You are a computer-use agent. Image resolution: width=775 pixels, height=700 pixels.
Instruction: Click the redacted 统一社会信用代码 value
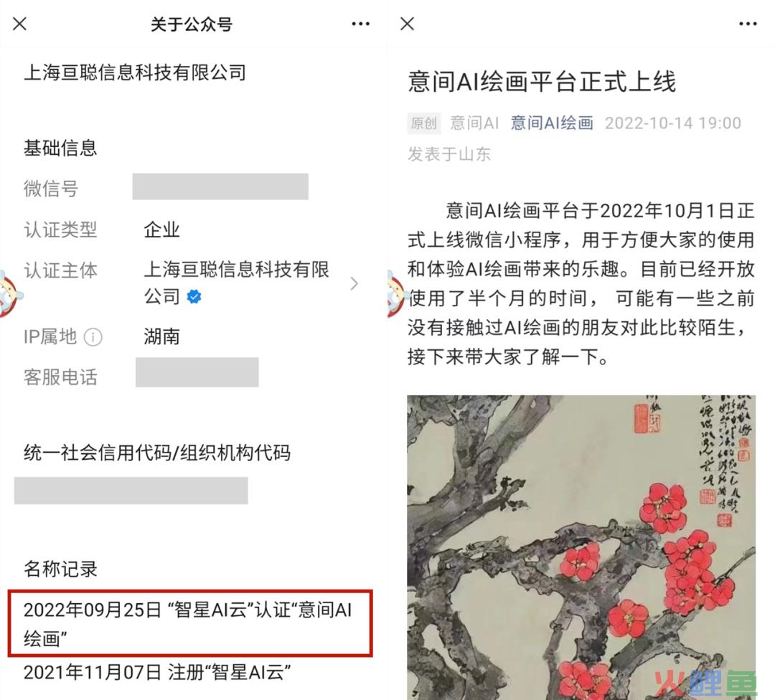tap(131, 491)
